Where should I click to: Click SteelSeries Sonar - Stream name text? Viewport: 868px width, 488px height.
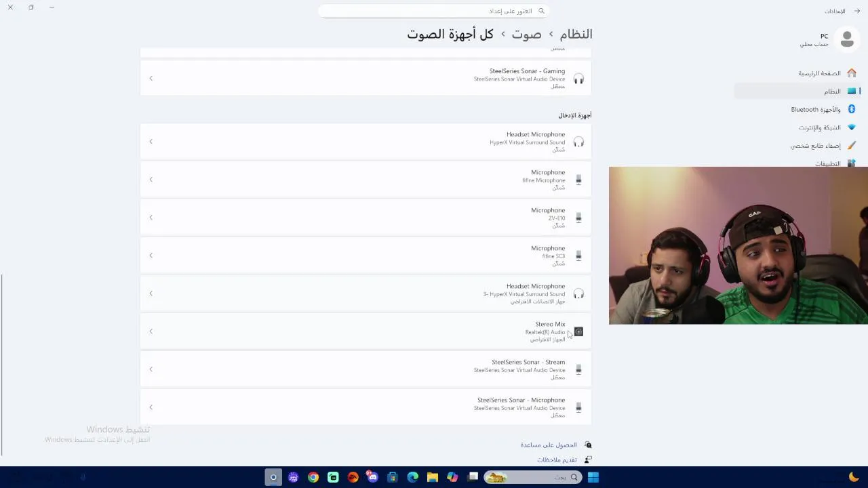pos(528,362)
